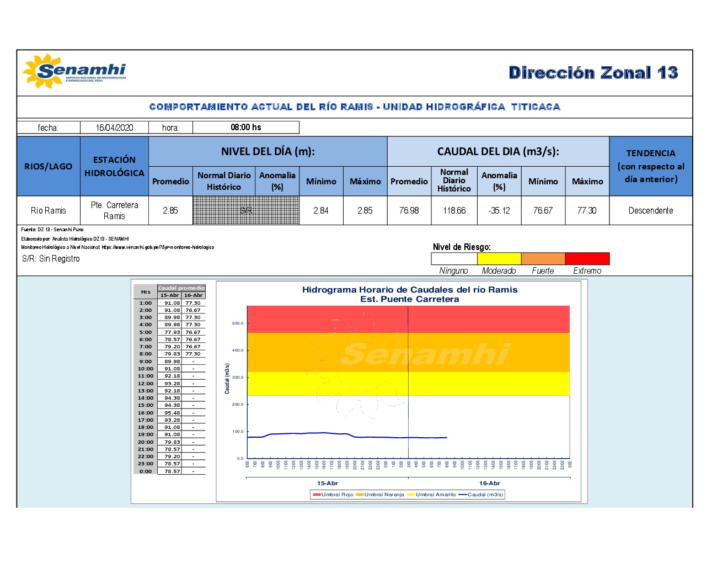Select the orange Fuerte risk swatch
Image resolution: width=728 pixels, height=563 pixels.
click(x=543, y=258)
